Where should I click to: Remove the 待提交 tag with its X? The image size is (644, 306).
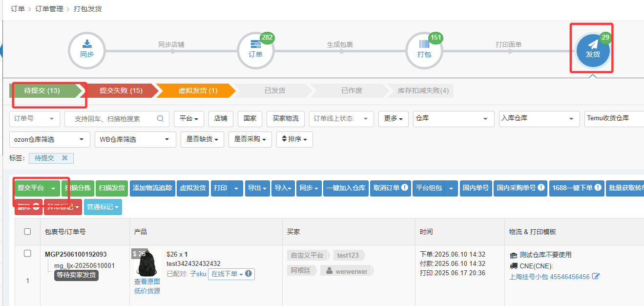click(64, 158)
